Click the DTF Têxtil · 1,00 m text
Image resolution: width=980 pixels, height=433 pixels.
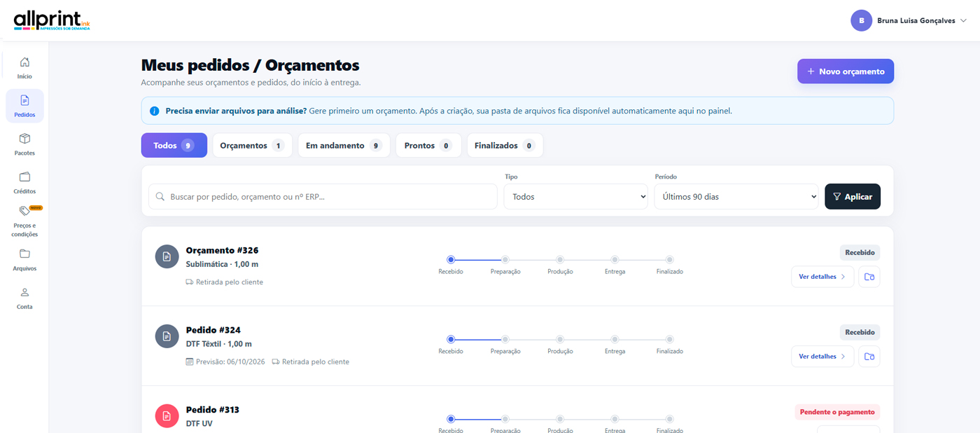coord(218,345)
